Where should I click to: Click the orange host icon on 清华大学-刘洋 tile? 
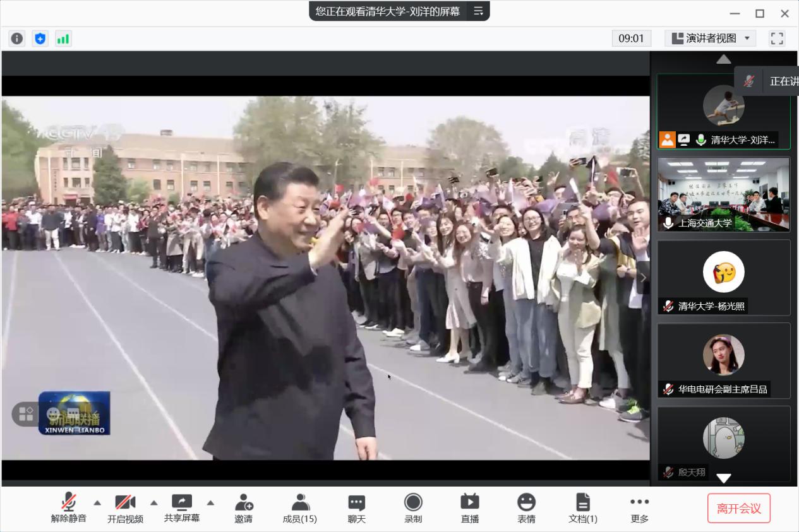click(x=668, y=140)
